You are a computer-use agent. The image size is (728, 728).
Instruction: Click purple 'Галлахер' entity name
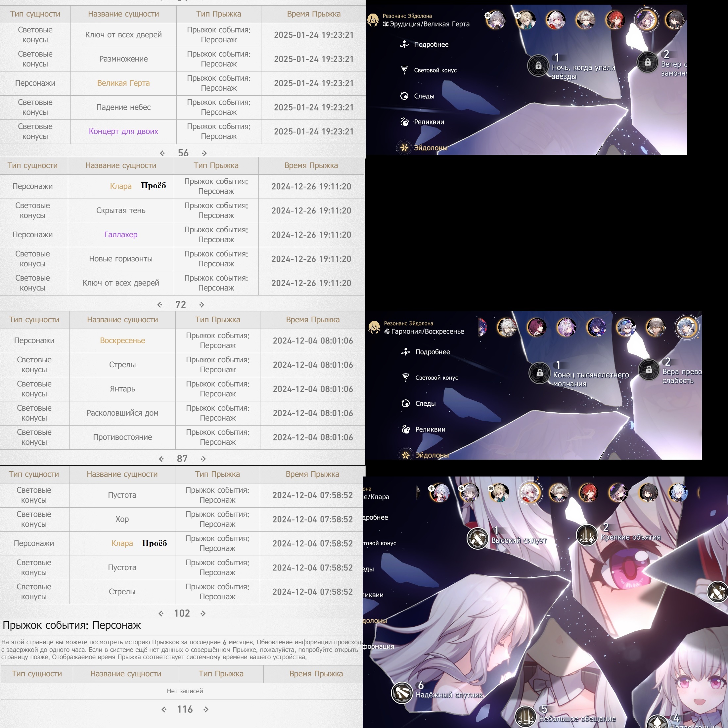[x=120, y=234]
